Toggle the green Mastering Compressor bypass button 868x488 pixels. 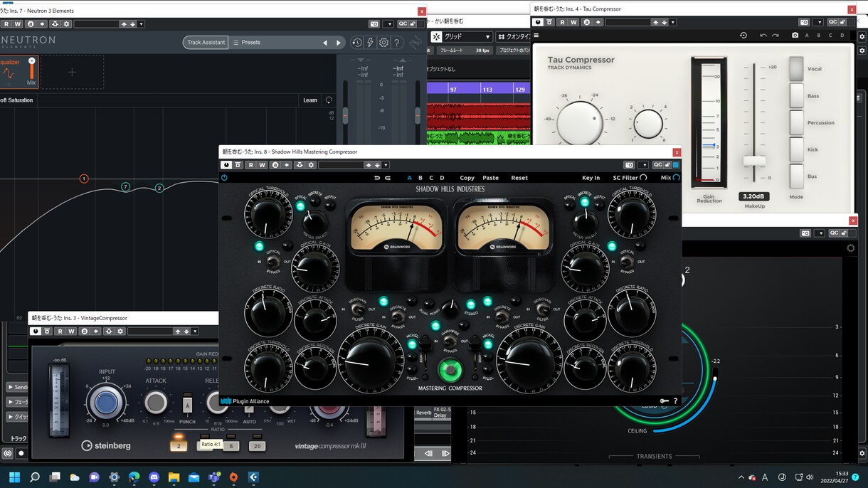coord(449,370)
